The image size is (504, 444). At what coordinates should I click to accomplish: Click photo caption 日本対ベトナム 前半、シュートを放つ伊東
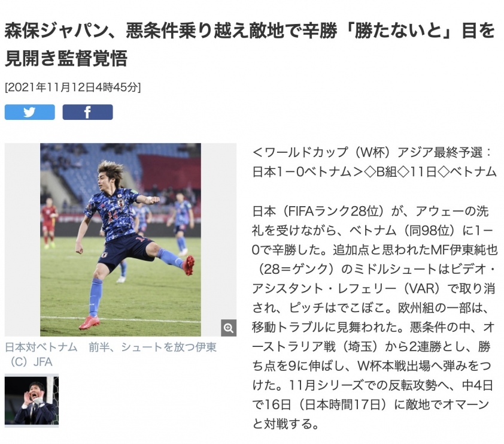coord(111,347)
